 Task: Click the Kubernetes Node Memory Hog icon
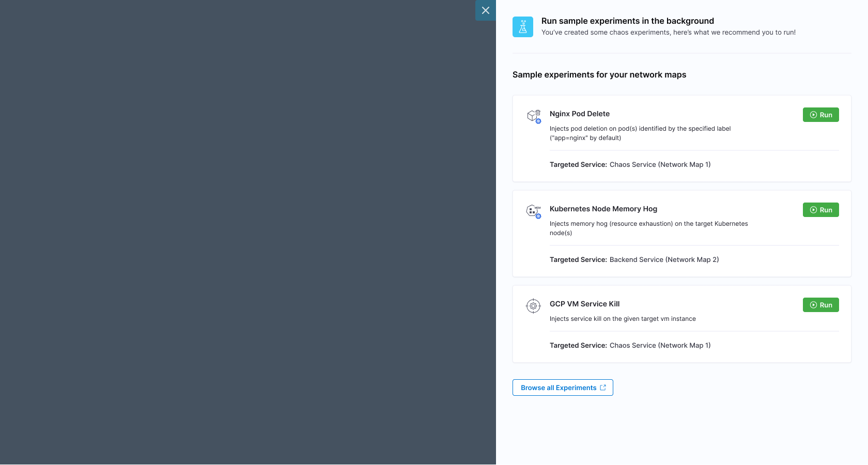coord(534,211)
